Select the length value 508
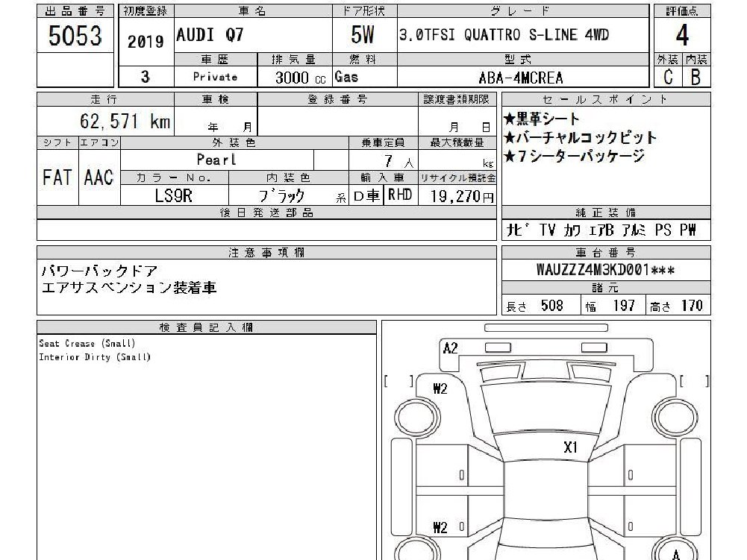Screen dimensions: 747x560 click(552, 305)
